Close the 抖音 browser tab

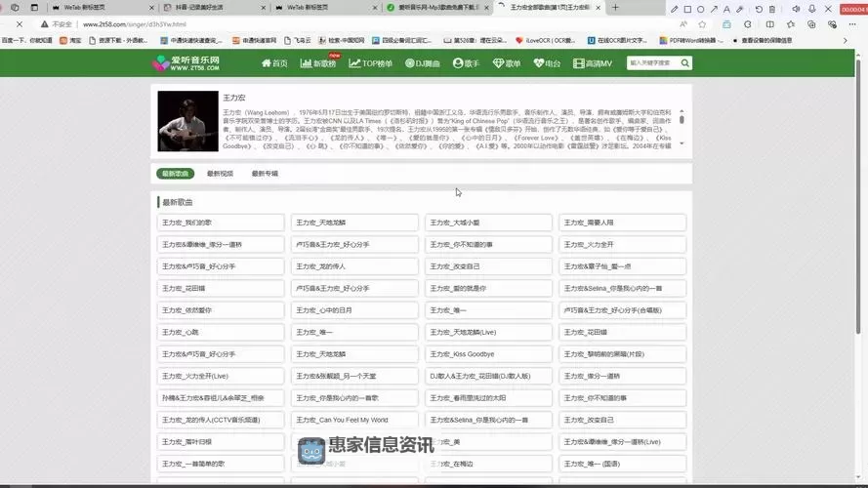(x=264, y=8)
